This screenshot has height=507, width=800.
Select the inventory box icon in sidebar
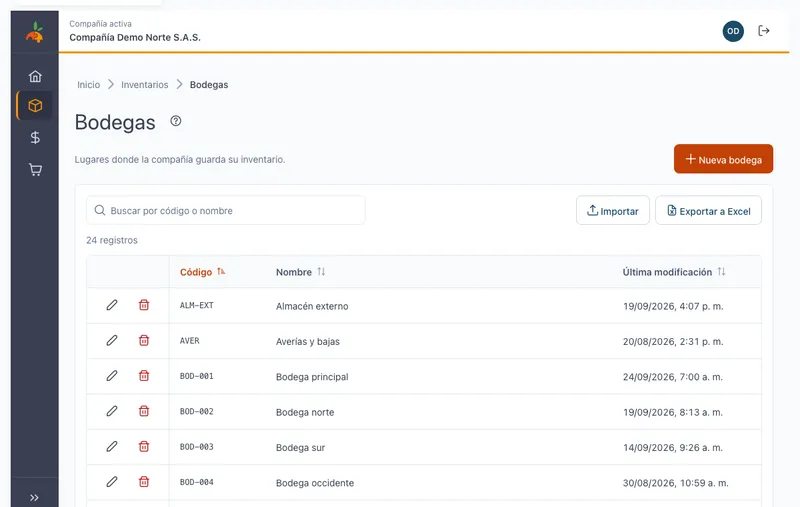(x=35, y=106)
